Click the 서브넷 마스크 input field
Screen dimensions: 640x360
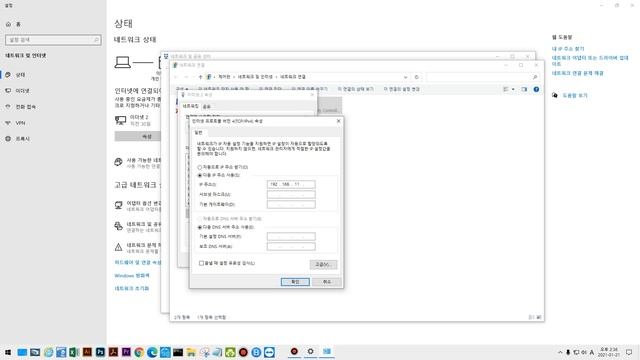click(x=291, y=194)
